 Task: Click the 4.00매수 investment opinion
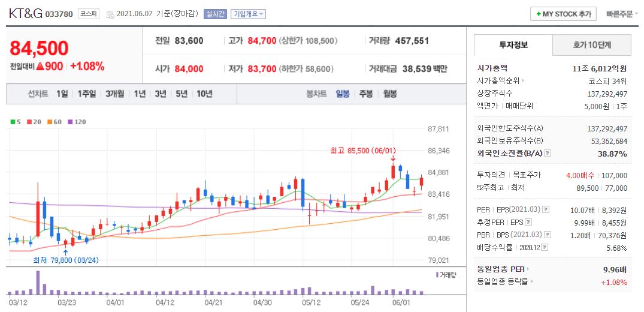(x=580, y=175)
